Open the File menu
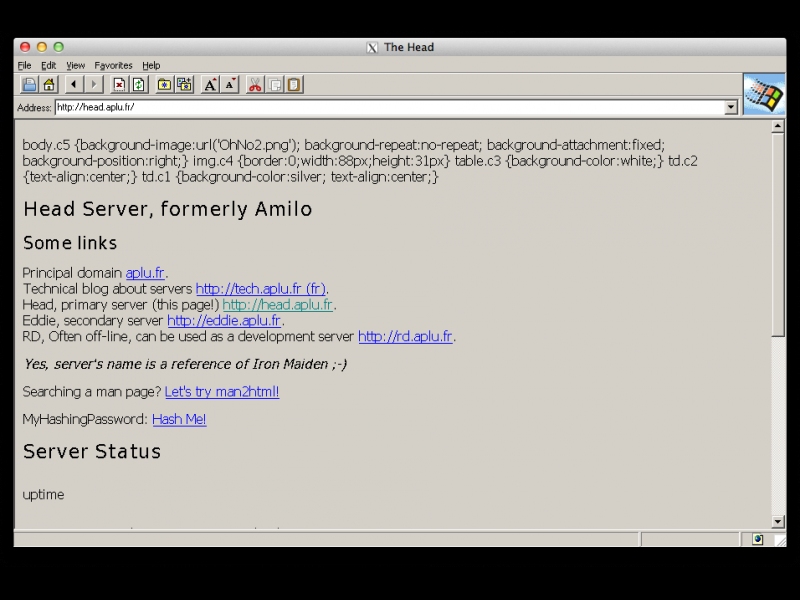This screenshot has height=600, width=800. 24,65
